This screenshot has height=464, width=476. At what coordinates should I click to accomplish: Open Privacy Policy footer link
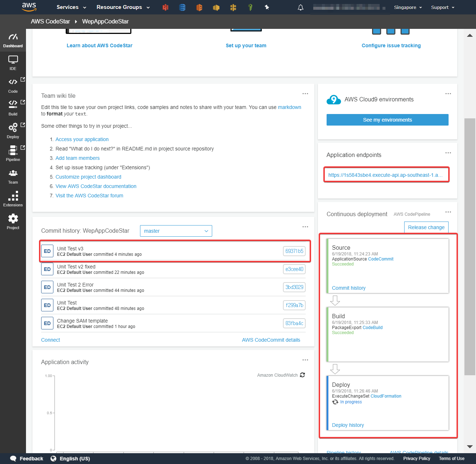(x=417, y=459)
